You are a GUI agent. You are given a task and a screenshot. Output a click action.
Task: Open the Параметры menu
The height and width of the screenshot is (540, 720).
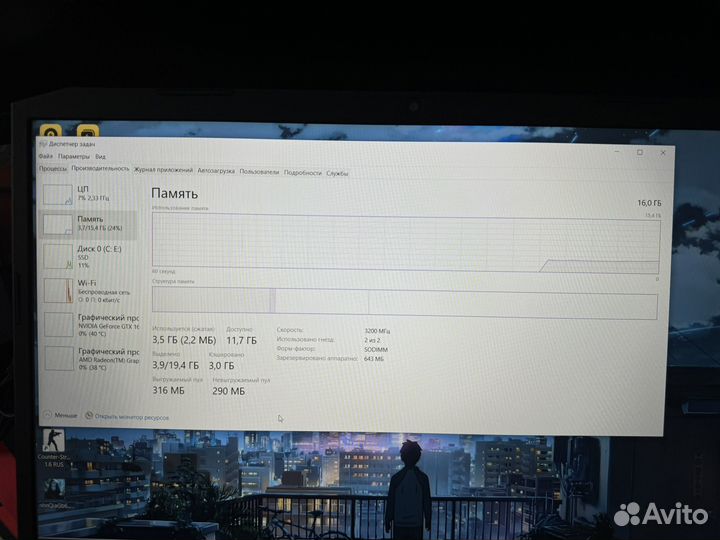click(x=73, y=157)
